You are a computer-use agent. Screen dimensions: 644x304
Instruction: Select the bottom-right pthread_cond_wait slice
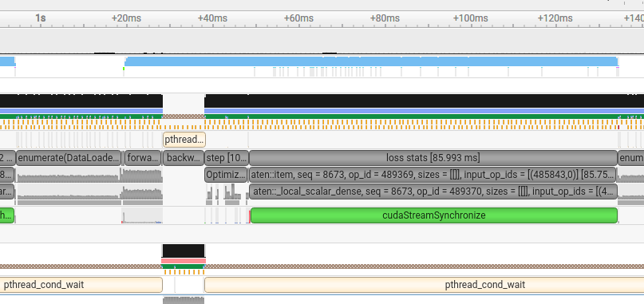click(424, 285)
